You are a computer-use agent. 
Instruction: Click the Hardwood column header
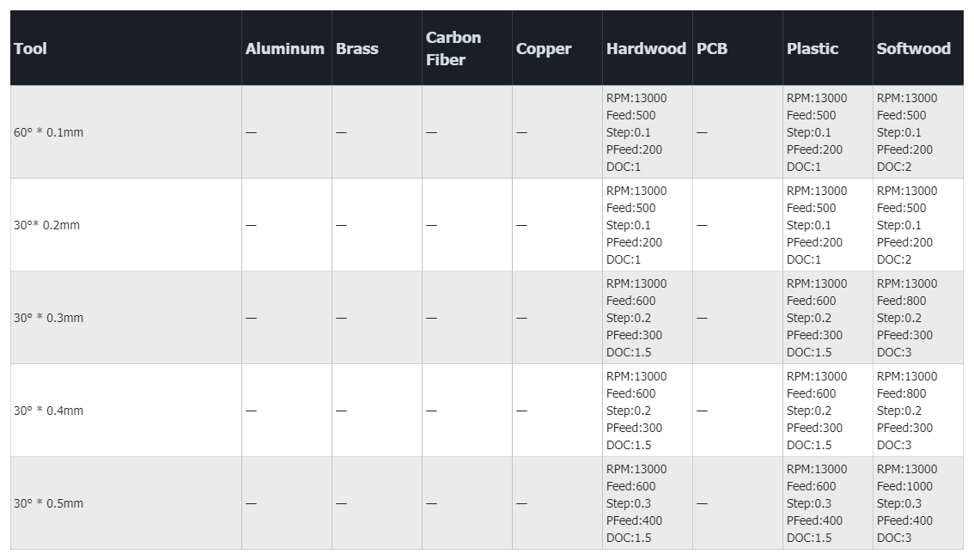pos(646,49)
